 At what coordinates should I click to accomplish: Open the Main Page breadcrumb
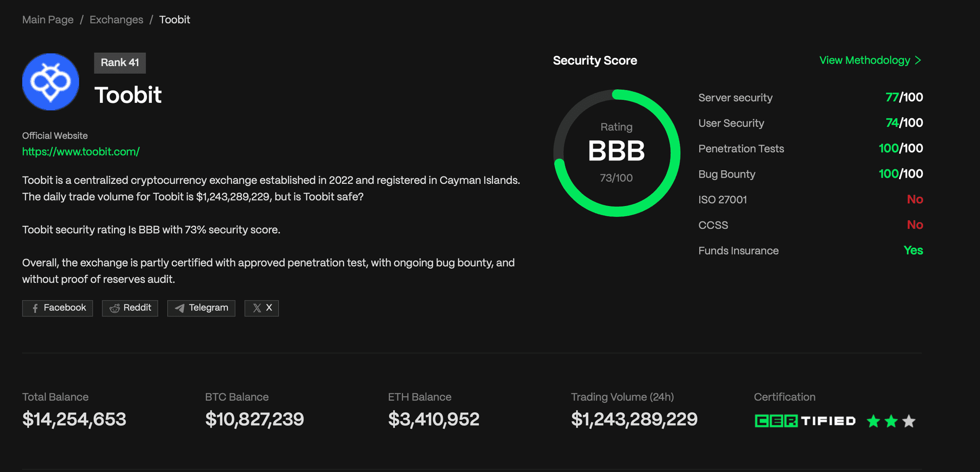pos(48,20)
